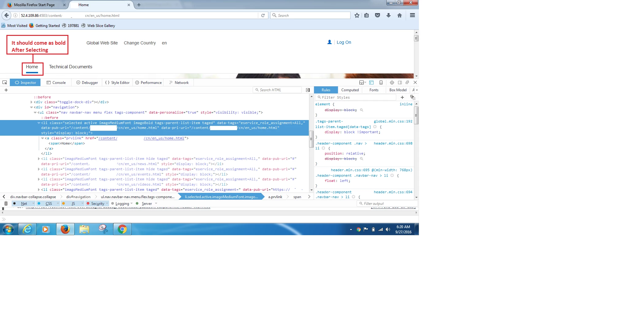The width and height of the screenshot is (644, 335).
Task: Click the add new rule plus icon
Action: click(402, 97)
